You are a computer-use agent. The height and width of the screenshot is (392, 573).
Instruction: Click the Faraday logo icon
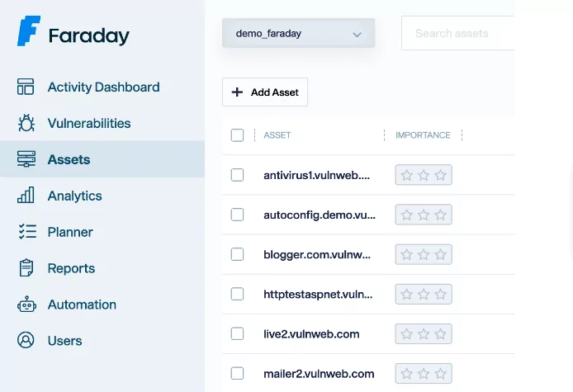[x=28, y=31]
